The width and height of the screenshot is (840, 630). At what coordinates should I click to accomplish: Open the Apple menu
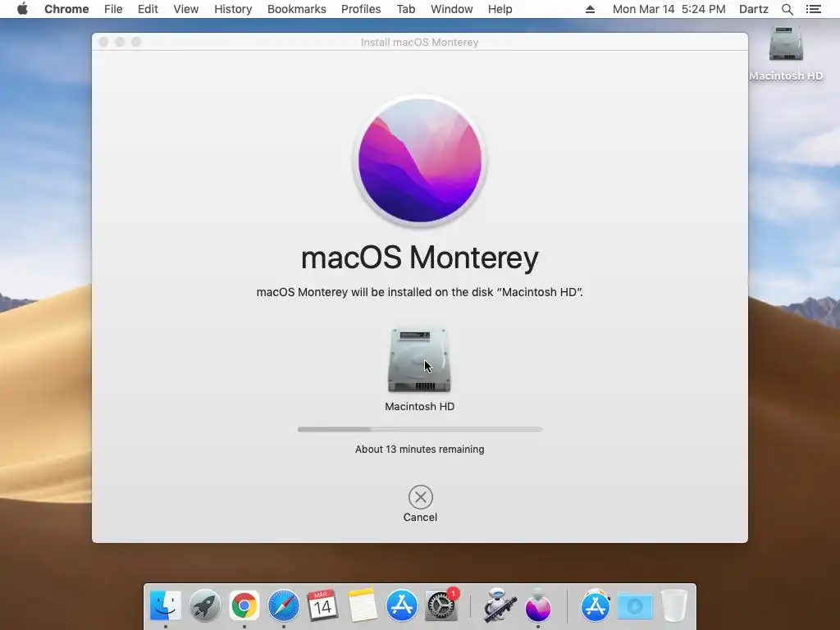click(22, 9)
